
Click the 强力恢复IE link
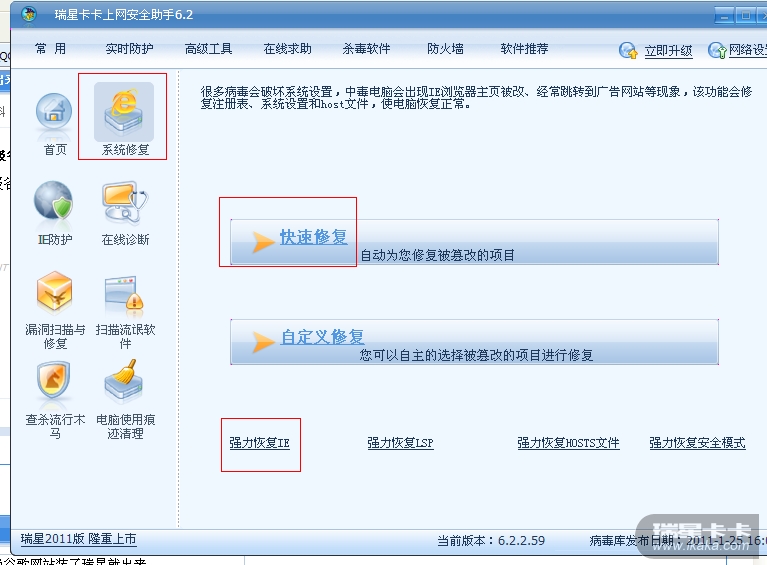(x=260, y=443)
